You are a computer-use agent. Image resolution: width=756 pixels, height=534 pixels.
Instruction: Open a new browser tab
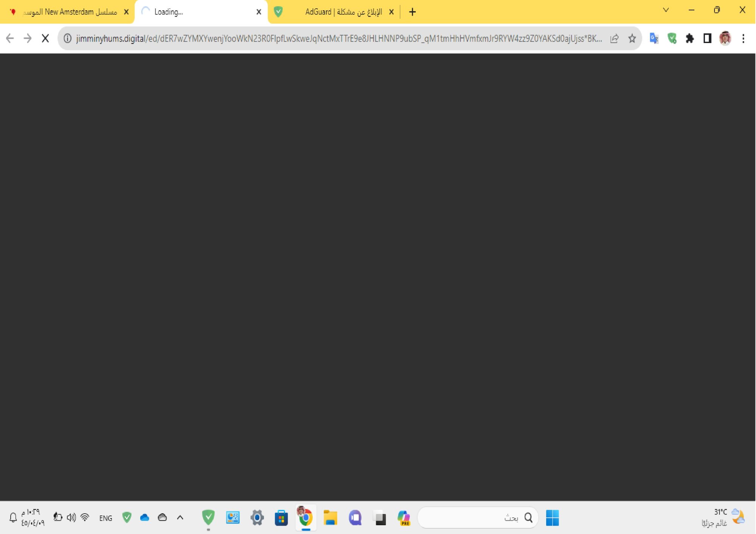pyautogui.click(x=412, y=12)
